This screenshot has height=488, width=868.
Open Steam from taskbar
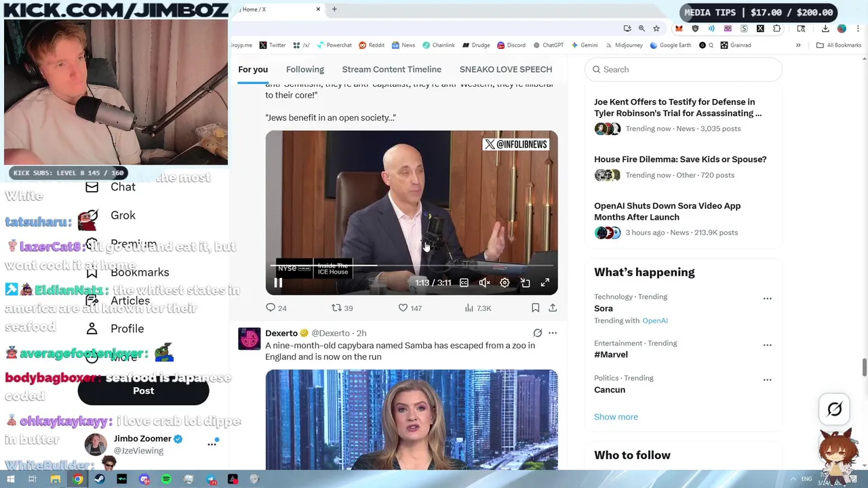click(100, 479)
